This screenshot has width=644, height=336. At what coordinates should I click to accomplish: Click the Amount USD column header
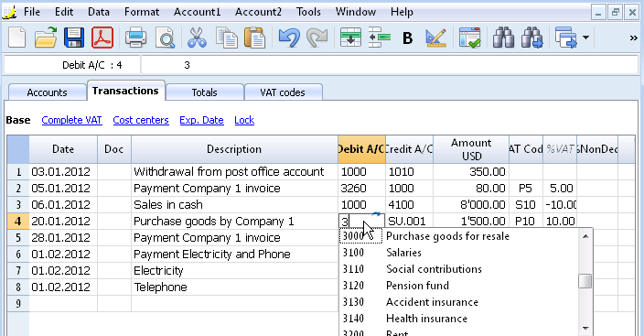pos(471,149)
